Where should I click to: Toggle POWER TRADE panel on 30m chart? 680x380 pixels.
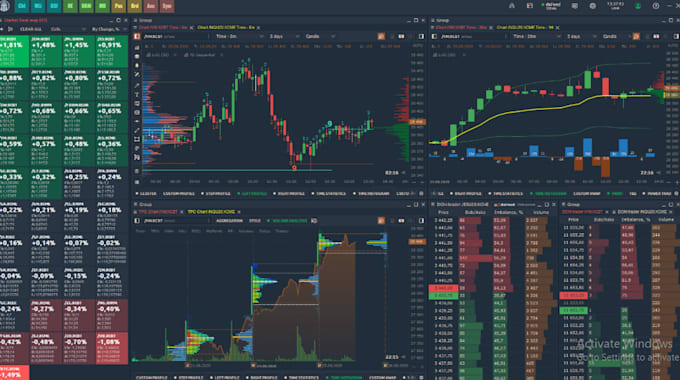pyautogui.click(x=657, y=193)
